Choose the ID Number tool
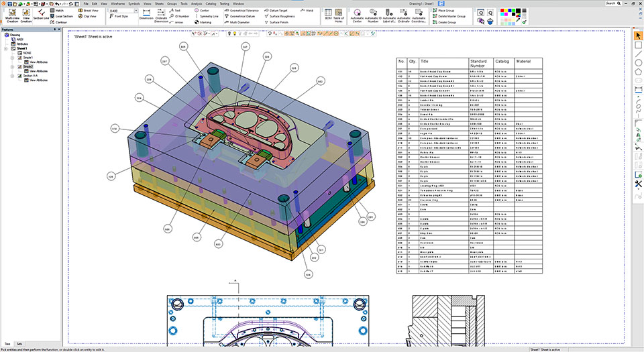This screenshot has width=644, height=352. click(180, 16)
